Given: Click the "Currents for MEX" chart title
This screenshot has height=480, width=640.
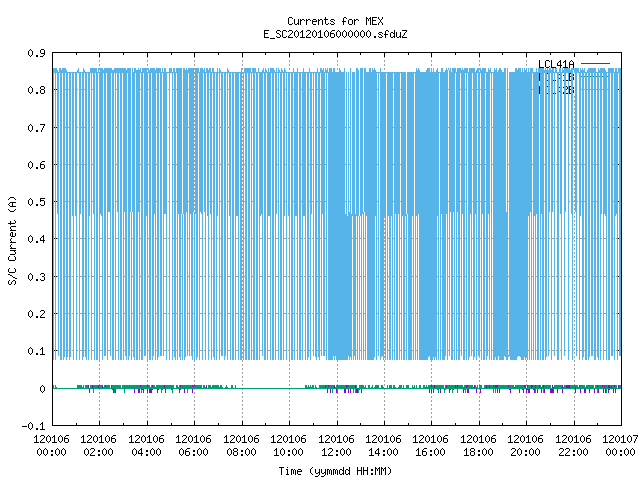Looking at the screenshot, I should pyautogui.click(x=335, y=21).
